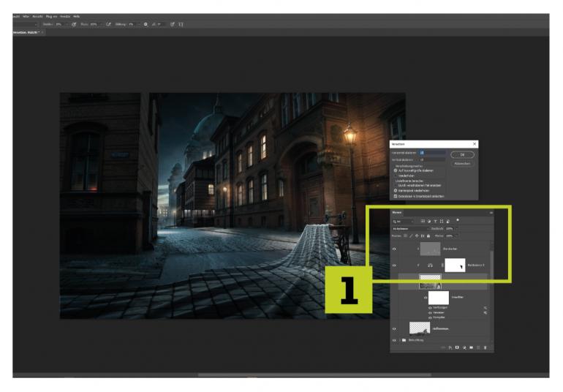Hide the Beleuchtung group eye icon
Image resolution: width=563 pixels, height=392 pixels.
[x=394, y=340]
